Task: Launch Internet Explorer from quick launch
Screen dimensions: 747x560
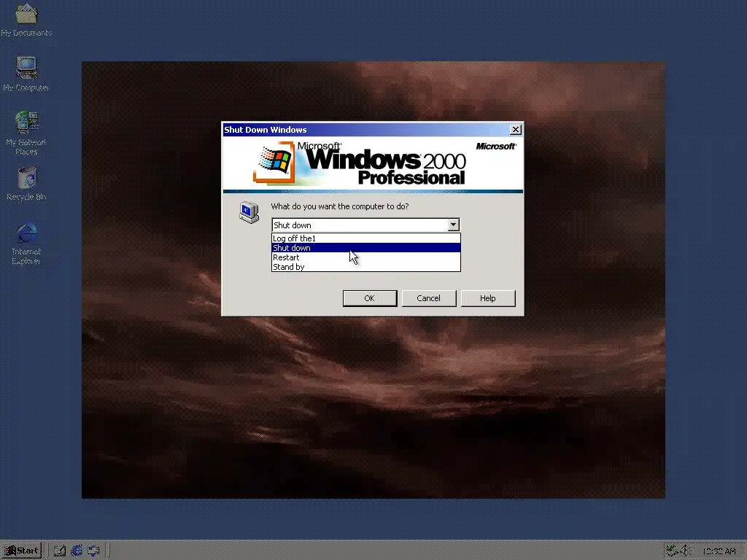Action: click(x=77, y=551)
